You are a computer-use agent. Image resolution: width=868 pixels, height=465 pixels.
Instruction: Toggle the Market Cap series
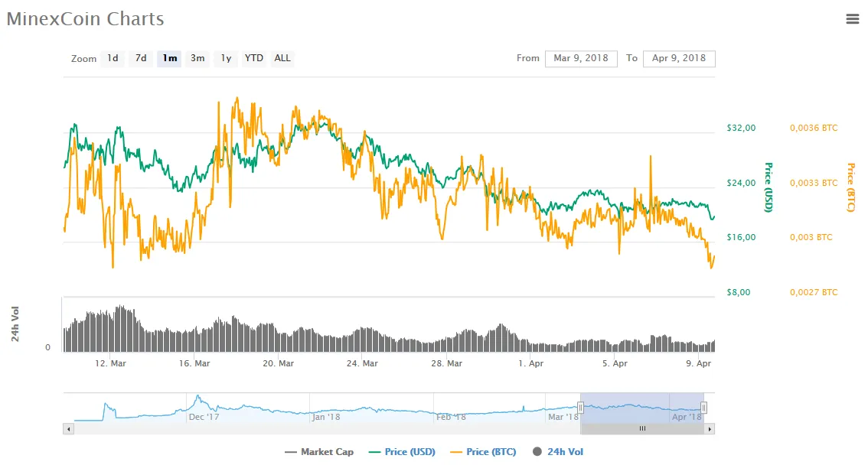(319, 452)
